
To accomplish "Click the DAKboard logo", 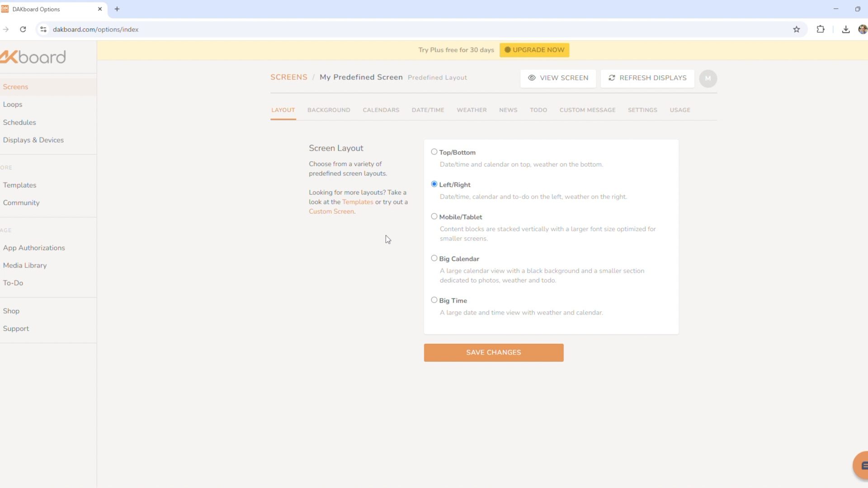I will pyautogui.click(x=34, y=57).
